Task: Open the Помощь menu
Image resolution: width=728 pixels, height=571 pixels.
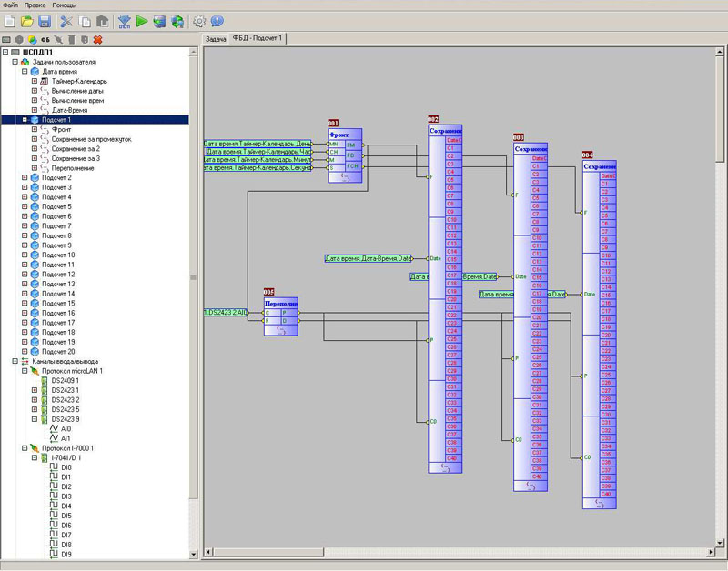Action: (64, 5)
